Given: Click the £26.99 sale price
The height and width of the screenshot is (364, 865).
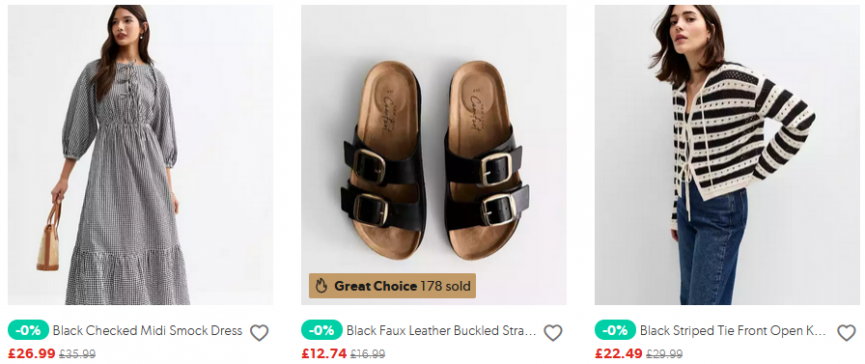Looking at the screenshot, I should (31, 354).
